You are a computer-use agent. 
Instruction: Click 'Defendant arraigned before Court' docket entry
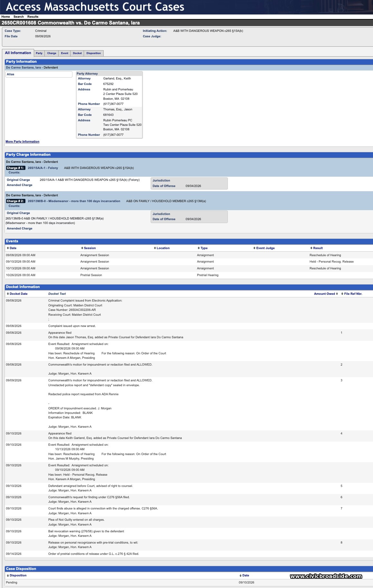click(x=90, y=486)
